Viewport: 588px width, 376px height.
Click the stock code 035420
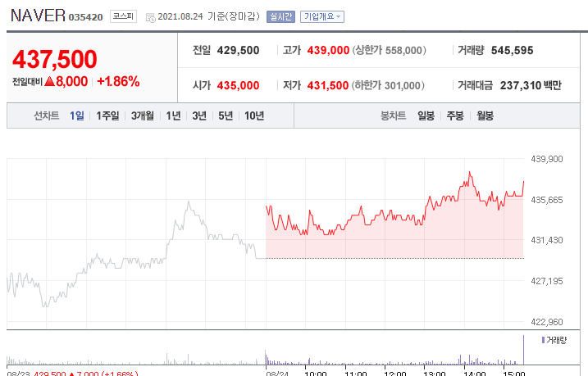point(85,17)
